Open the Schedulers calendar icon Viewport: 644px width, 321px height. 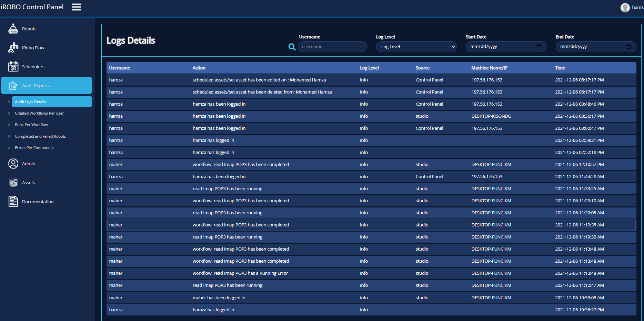13,67
